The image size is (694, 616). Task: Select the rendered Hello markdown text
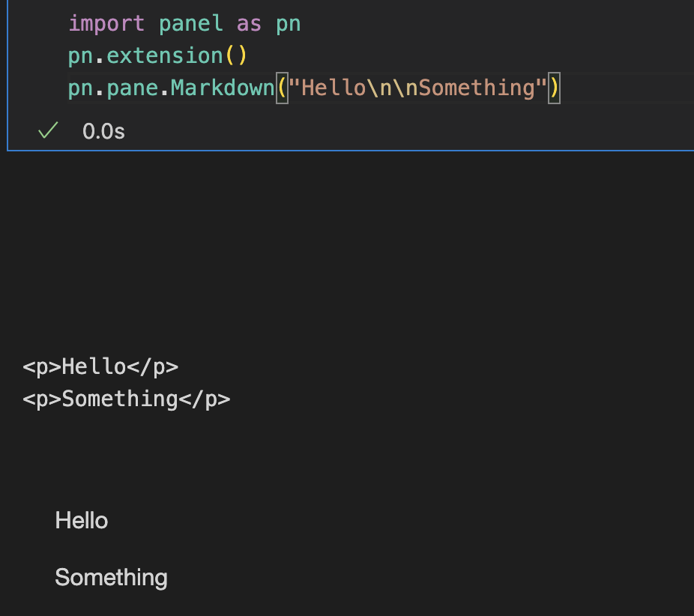coord(81,520)
